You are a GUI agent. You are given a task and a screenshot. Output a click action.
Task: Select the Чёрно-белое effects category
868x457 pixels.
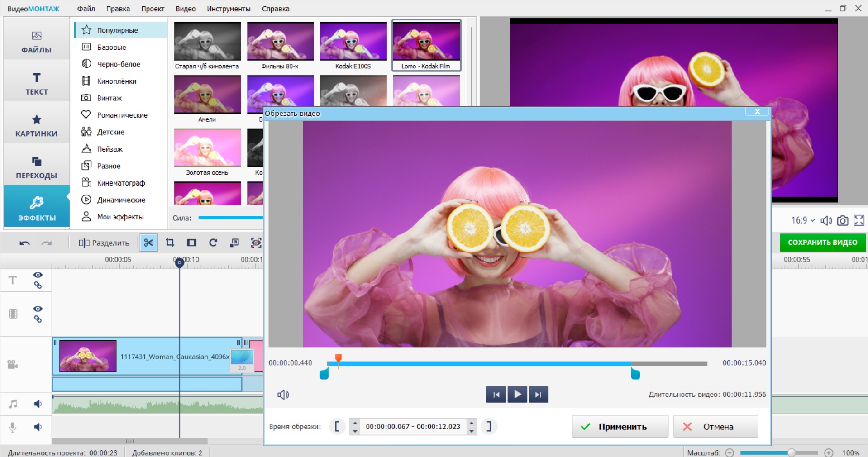(x=121, y=64)
